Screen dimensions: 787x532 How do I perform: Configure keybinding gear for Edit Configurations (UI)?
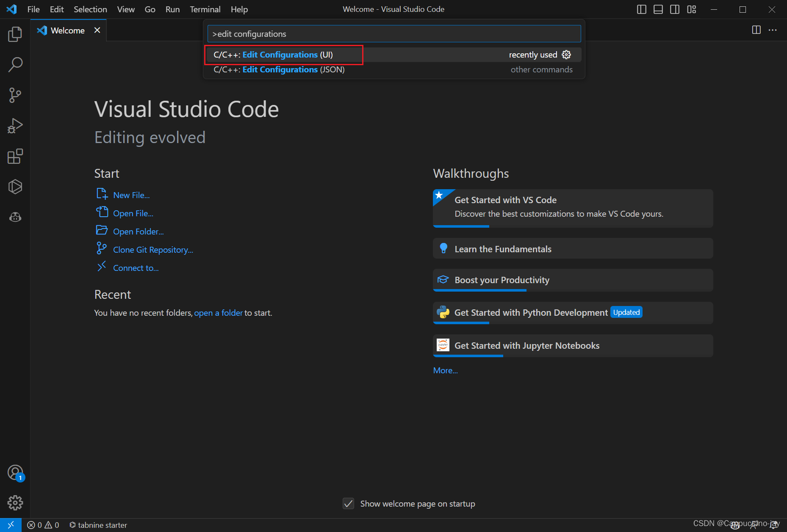[x=566, y=55]
